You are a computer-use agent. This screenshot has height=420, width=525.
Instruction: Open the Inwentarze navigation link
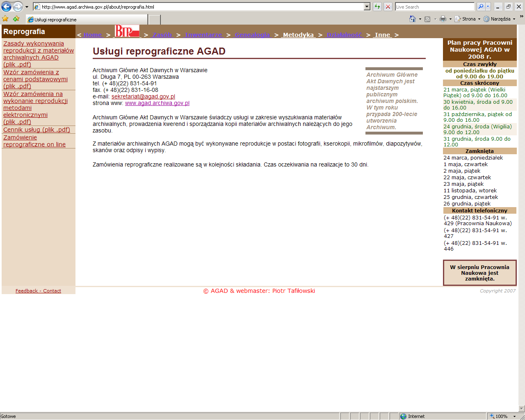click(203, 35)
